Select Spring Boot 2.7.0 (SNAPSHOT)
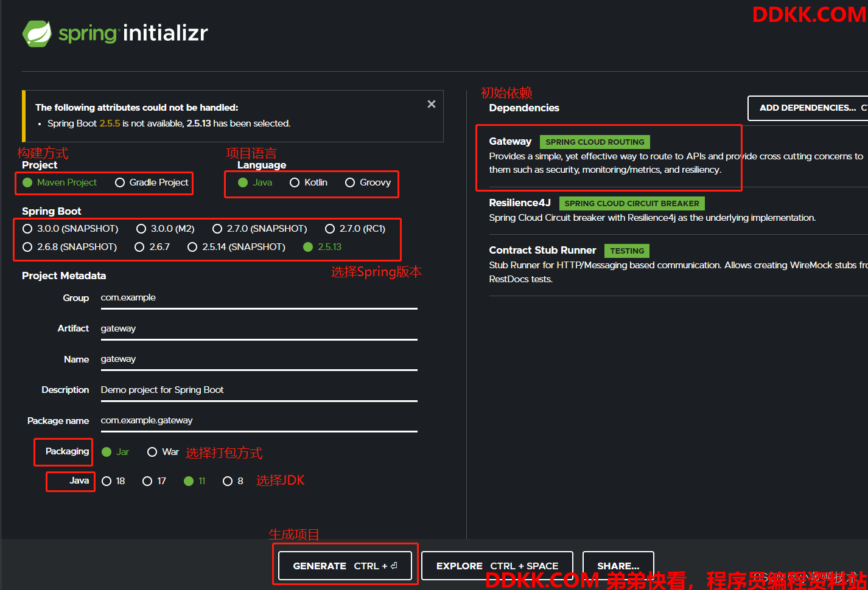 point(260,229)
